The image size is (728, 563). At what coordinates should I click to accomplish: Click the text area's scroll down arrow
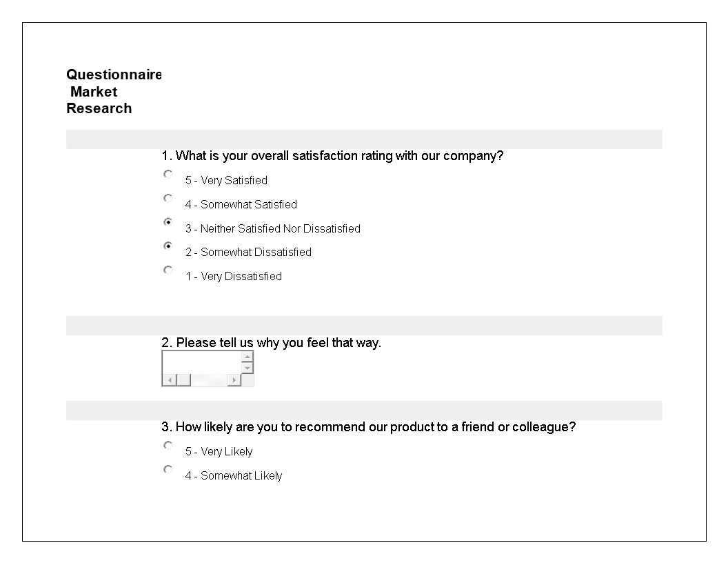pos(247,368)
